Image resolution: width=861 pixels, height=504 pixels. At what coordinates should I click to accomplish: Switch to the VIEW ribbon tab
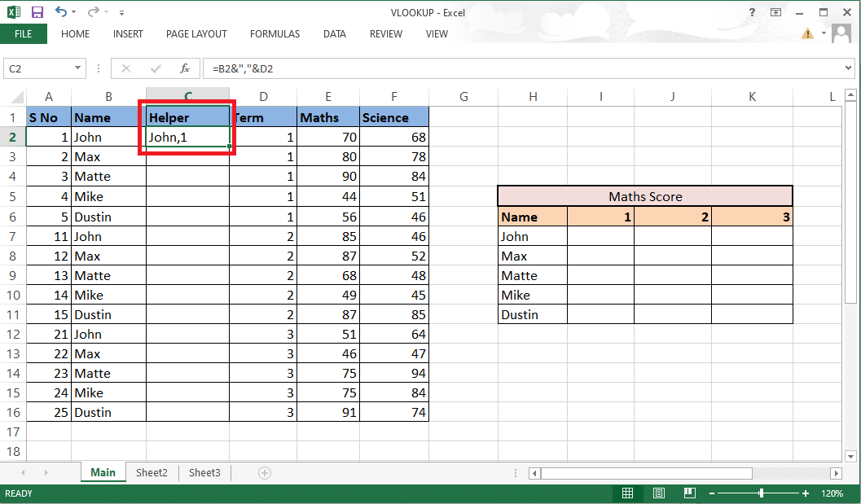click(x=437, y=34)
